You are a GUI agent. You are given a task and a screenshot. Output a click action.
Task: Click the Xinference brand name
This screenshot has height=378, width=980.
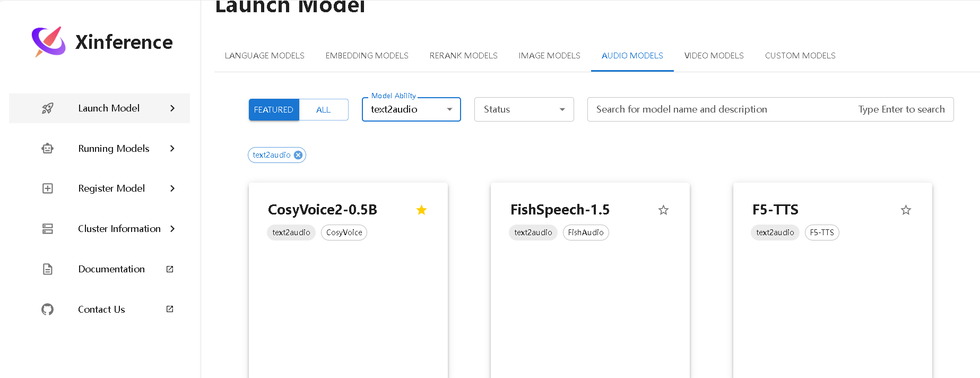[x=124, y=42]
